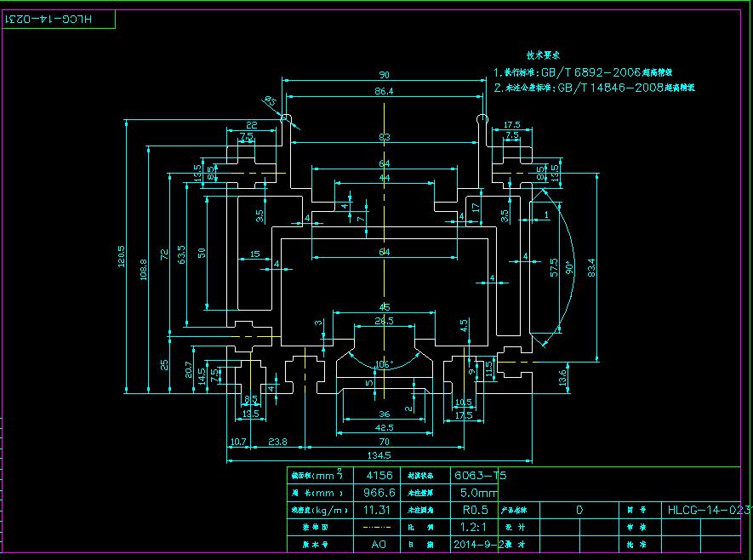Image resolution: width=753 pixels, height=560 pixels.
Task: Select the drawing number HLCG-14-023 in title block
Action: coord(709,510)
